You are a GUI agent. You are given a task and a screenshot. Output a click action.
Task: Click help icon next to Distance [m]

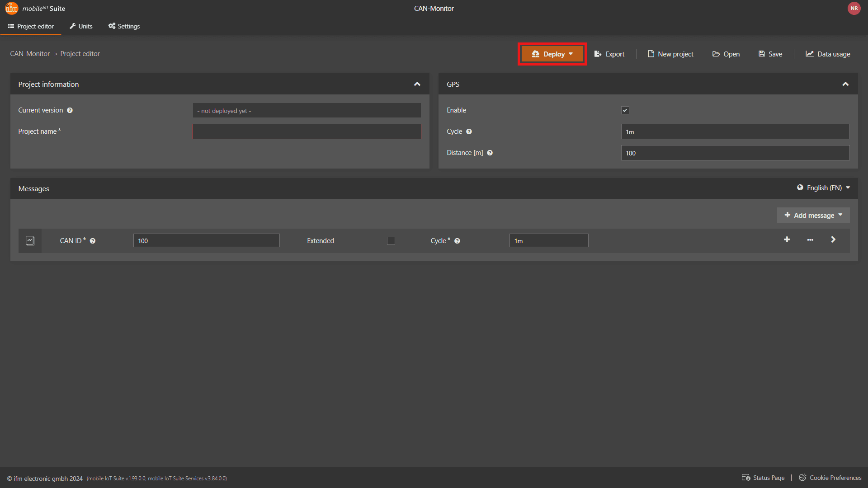[x=490, y=153]
